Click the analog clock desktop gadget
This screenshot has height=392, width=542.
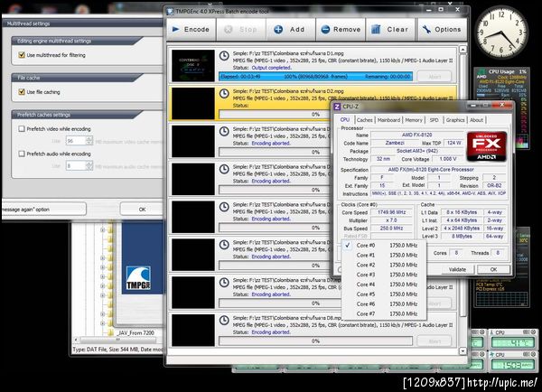point(501,33)
